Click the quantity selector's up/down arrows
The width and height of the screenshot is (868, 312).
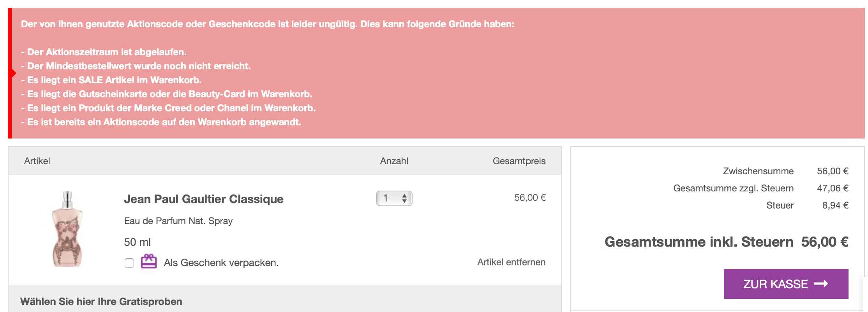point(404,198)
